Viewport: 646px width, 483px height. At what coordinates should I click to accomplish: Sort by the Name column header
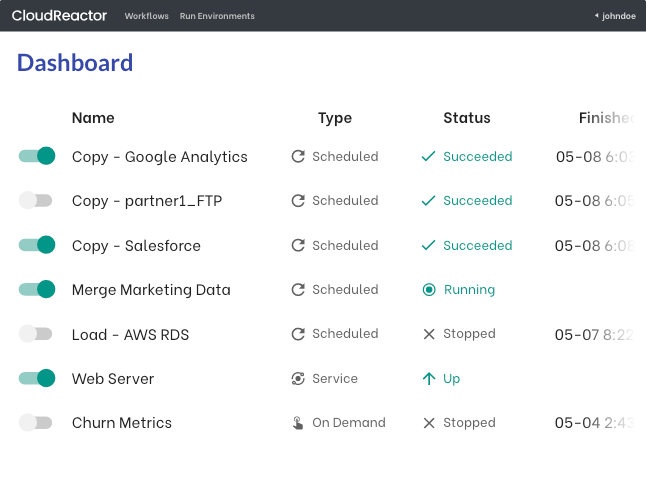(93, 118)
